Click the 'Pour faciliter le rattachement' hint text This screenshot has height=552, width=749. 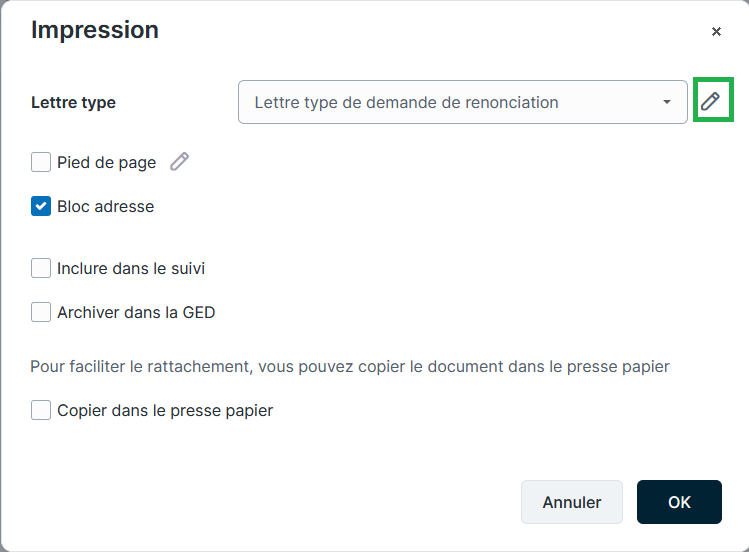click(x=349, y=367)
